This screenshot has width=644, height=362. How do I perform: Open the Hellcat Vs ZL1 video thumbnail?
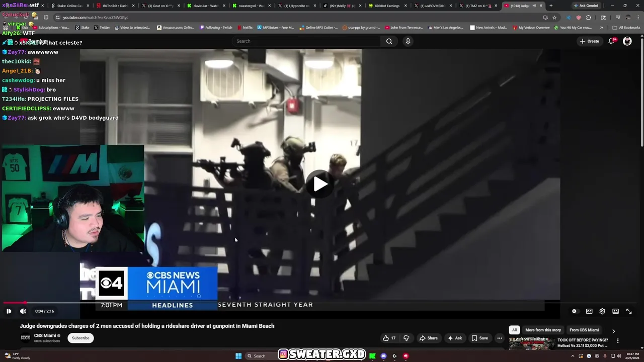532,344
